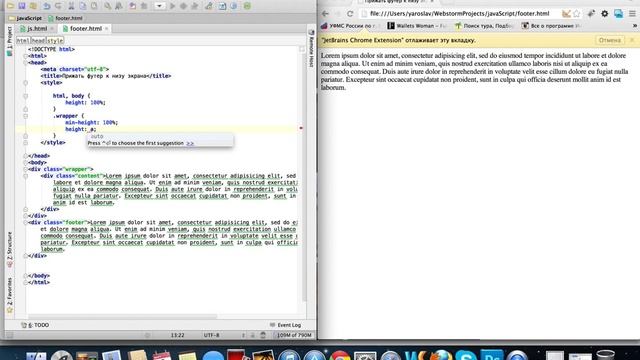Open the Structure tool window tab
This screenshot has height=360, width=640.
[x=10, y=249]
